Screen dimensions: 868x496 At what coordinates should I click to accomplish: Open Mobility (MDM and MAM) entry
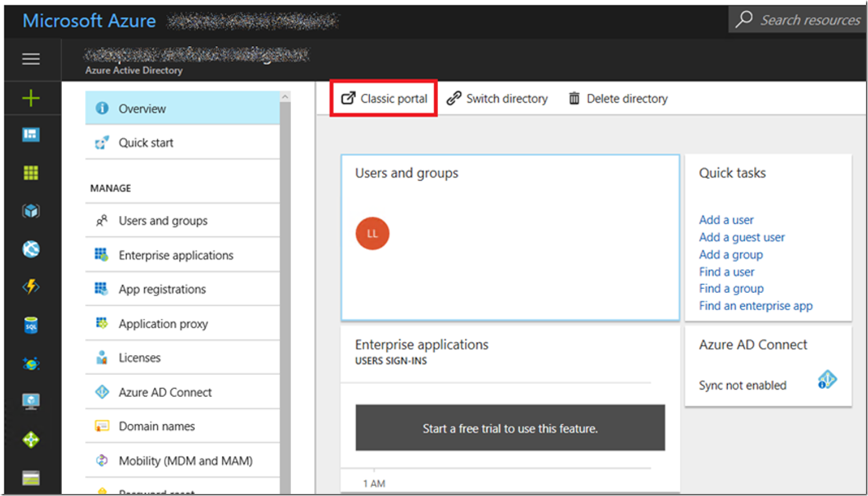pyautogui.click(x=182, y=460)
